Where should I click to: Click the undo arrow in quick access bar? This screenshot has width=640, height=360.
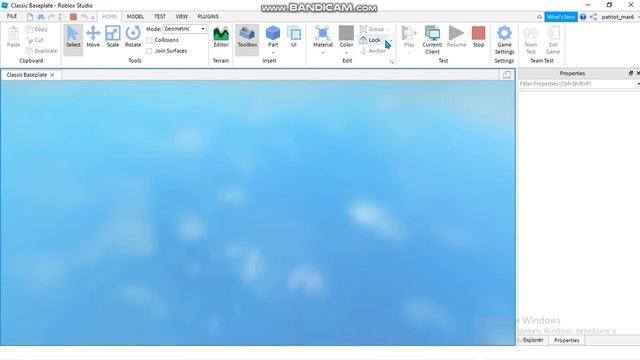pyautogui.click(x=84, y=17)
